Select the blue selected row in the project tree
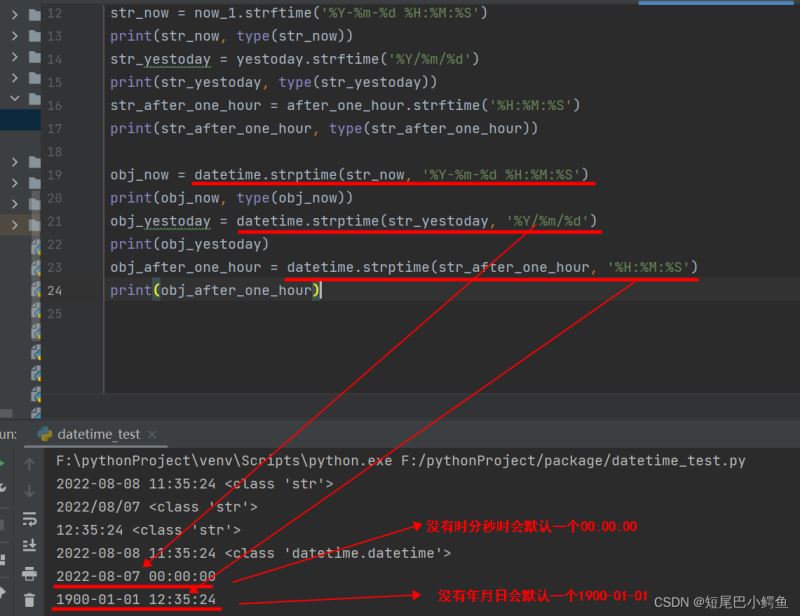 pyautogui.click(x=20, y=119)
